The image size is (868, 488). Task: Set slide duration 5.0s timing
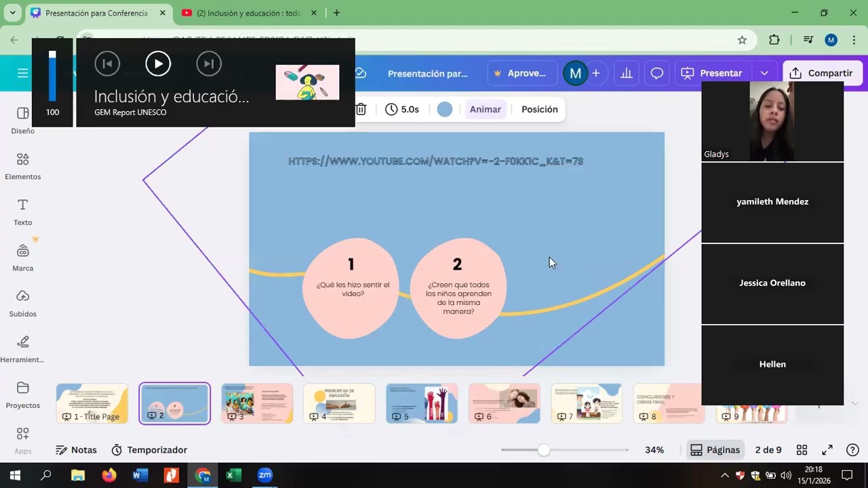coord(402,109)
